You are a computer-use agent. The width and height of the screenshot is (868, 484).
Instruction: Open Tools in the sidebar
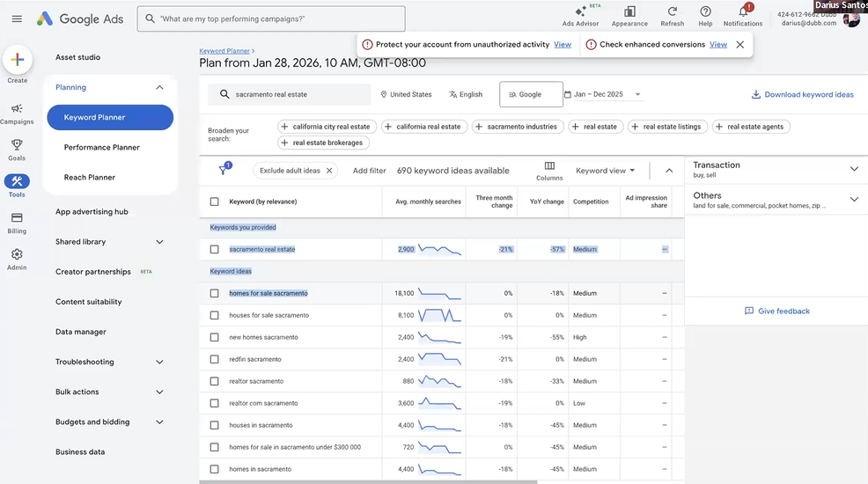[x=17, y=186]
